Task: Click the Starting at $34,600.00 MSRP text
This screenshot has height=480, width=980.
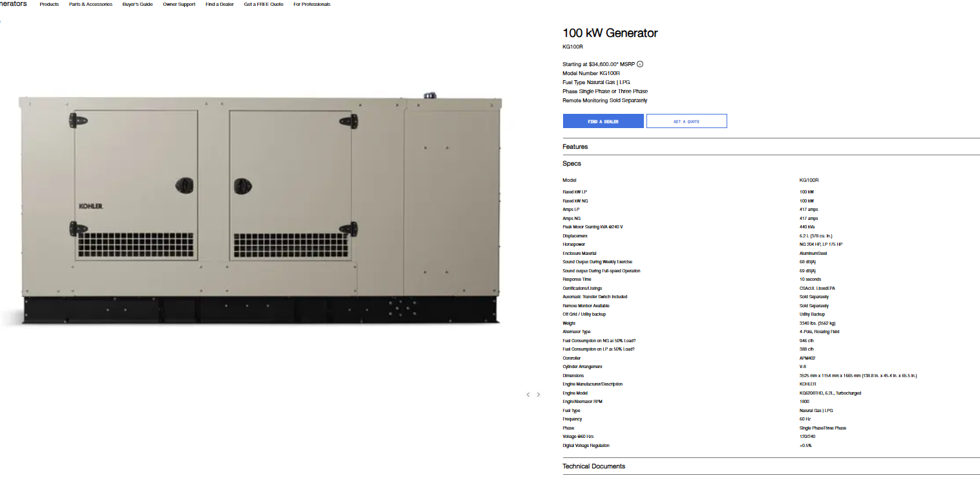Action: [x=599, y=64]
